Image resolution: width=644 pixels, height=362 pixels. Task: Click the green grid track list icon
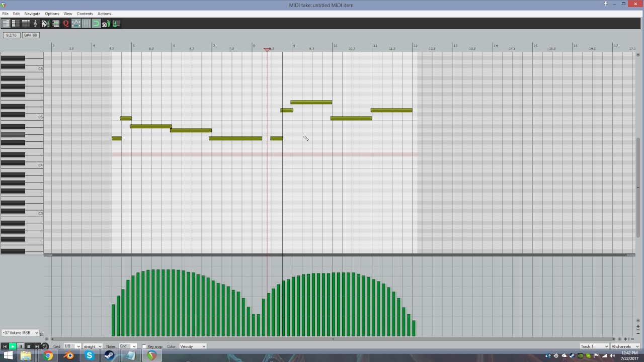56,24
